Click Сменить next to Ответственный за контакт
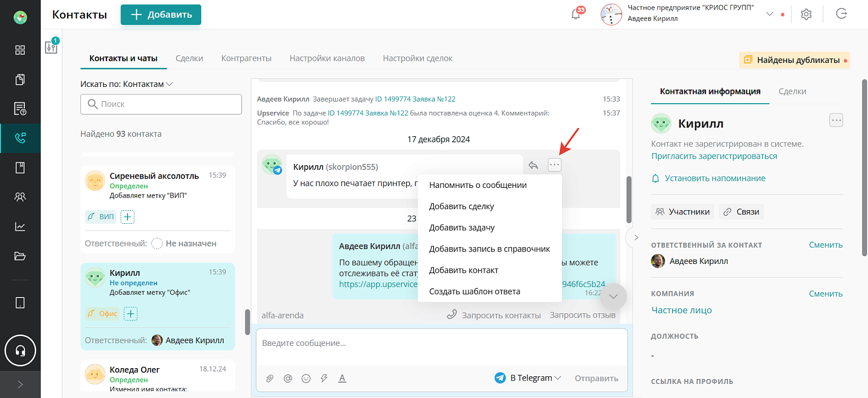Viewport: 868px width, 398px height. click(x=826, y=245)
